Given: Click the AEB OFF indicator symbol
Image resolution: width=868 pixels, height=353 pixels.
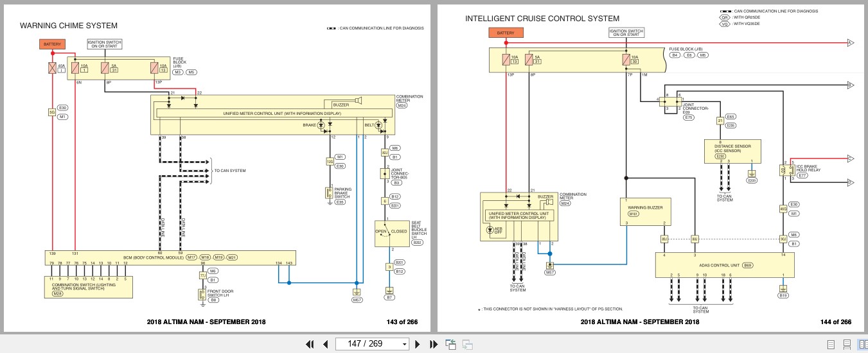Looking at the screenshot, I should point(491,230).
